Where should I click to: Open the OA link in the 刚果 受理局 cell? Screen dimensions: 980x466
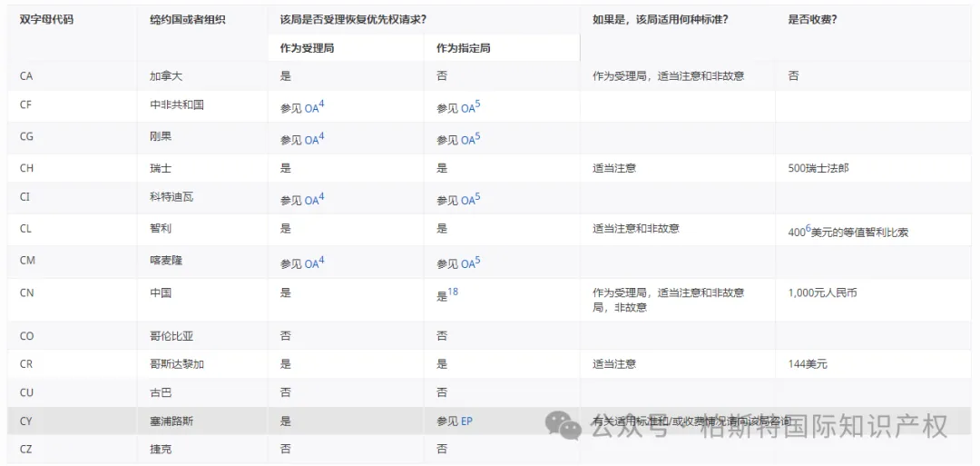[x=311, y=140]
